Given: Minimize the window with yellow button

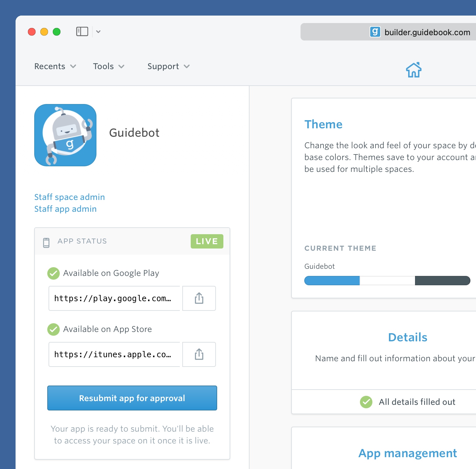Looking at the screenshot, I should tap(44, 32).
